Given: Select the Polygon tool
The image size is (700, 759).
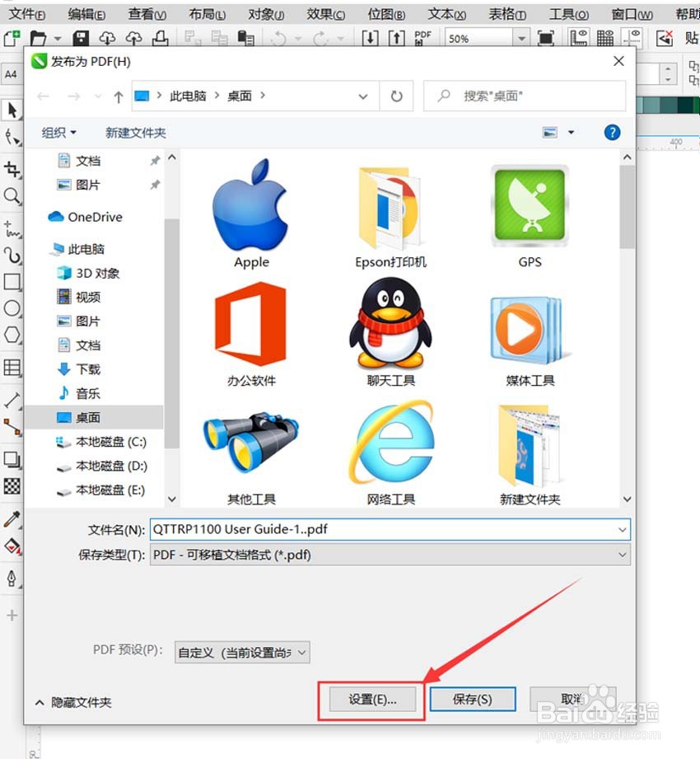Looking at the screenshot, I should 12,335.
